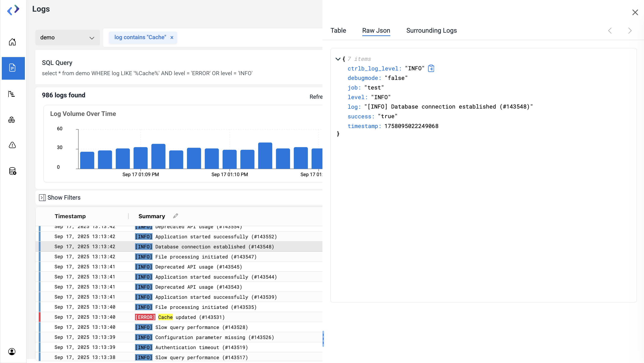644x363 pixels.
Task: Go to previous log with left chevron
Action: click(x=610, y=31)
